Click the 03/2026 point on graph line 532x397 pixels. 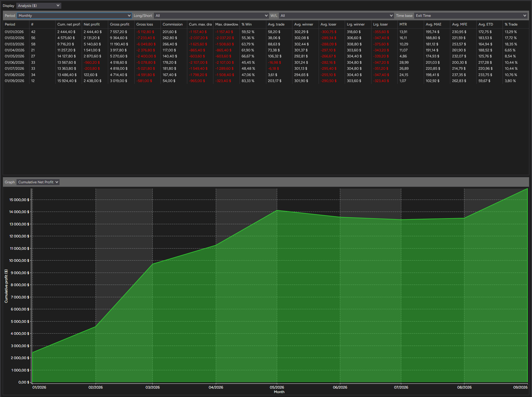tap(153, 264)
